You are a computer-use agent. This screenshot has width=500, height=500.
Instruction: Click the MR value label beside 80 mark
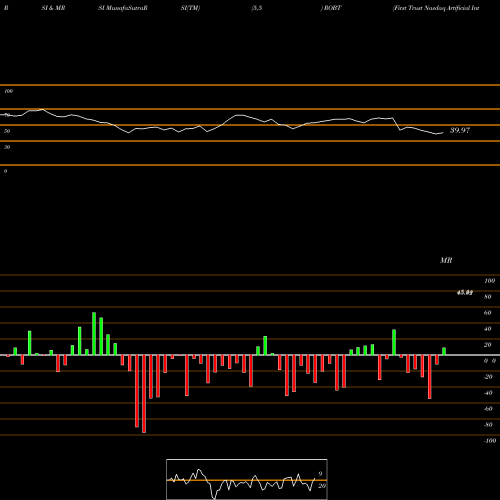(x=465, y=293)
